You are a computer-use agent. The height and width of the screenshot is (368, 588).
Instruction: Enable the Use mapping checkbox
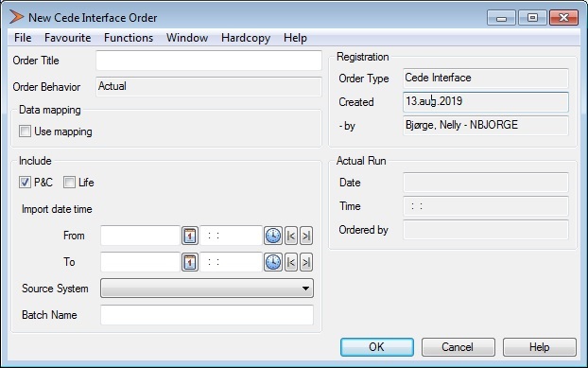[x=25, y=131]
